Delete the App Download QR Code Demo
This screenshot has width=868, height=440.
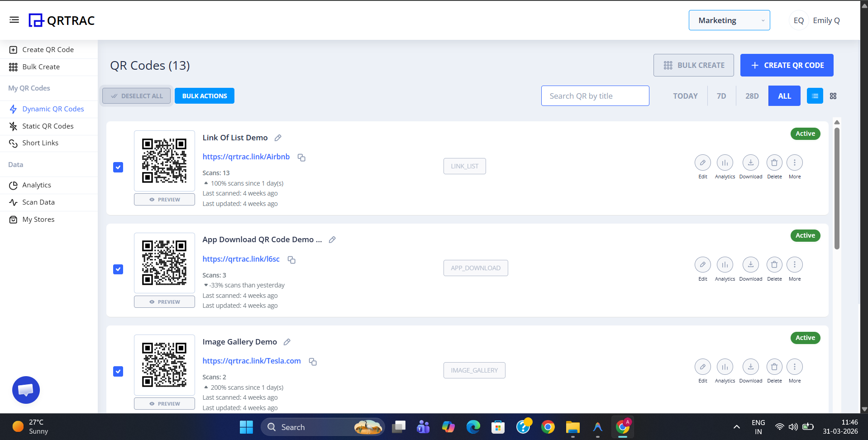point(774,264)
